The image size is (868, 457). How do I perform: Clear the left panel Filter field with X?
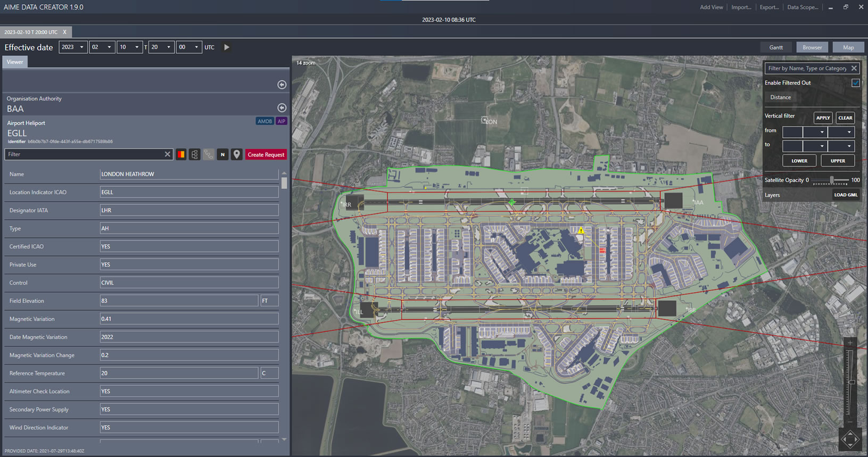pos(168,154)
